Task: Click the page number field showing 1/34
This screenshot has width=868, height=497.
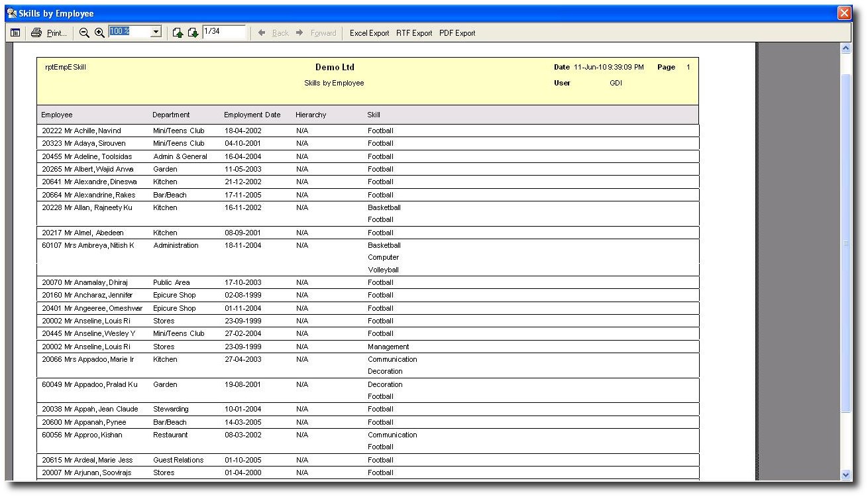Action: pyautogui.click(x=223, y=32)
